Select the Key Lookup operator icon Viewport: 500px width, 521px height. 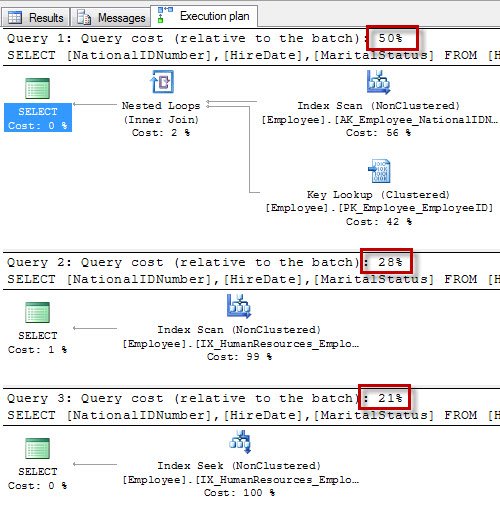pyautogui.click(x=379, y=171)
